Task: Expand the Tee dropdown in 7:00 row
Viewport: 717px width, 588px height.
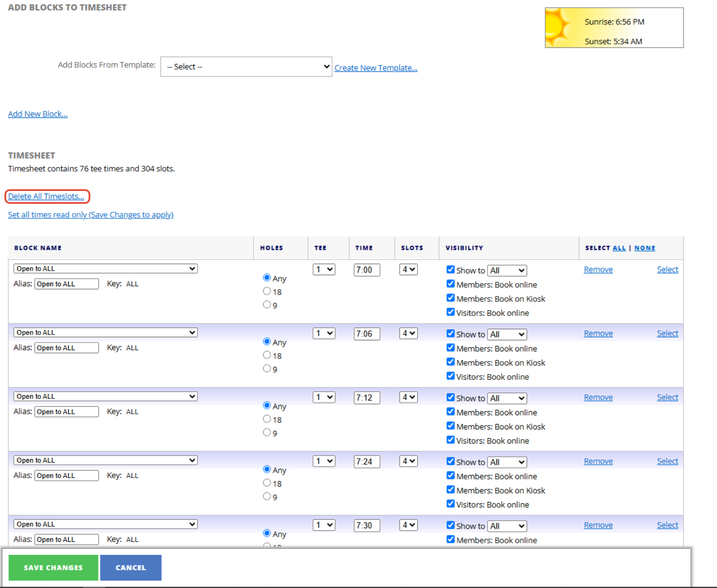Action: (x=324, y=269)
